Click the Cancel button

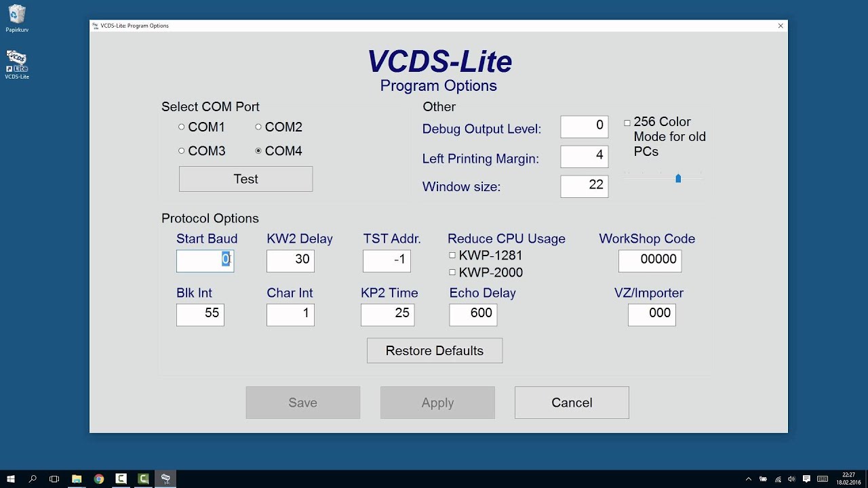(572, 403)
